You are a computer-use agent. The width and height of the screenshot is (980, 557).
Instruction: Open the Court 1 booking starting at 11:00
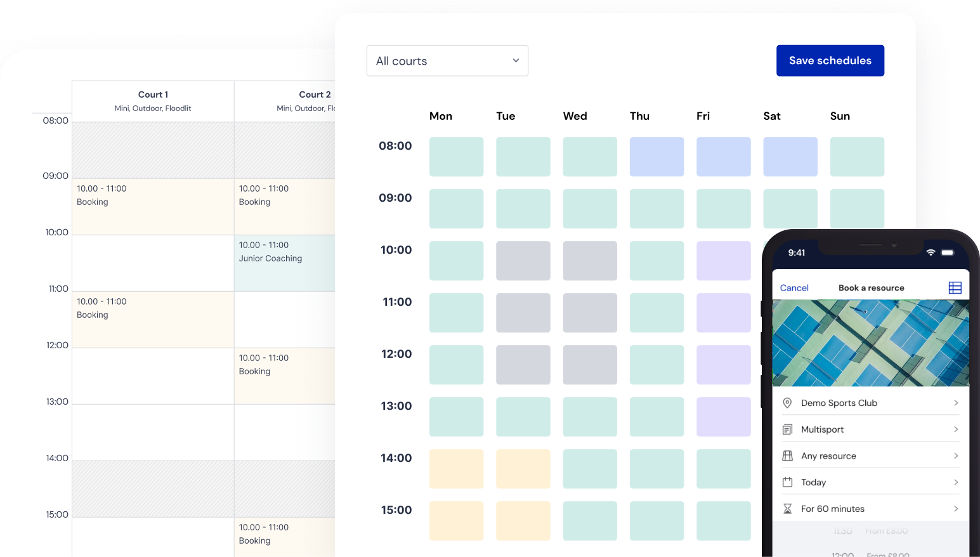153,320
